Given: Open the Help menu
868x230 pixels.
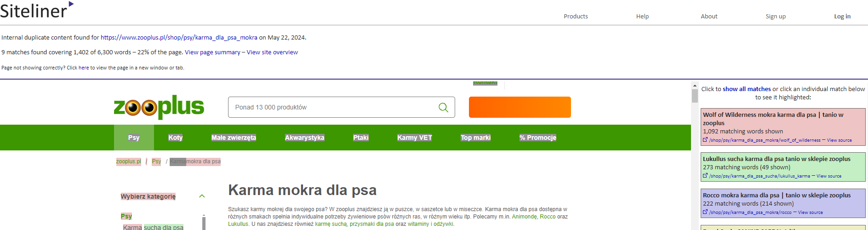Looking at the screenshot, I should 642,16.
